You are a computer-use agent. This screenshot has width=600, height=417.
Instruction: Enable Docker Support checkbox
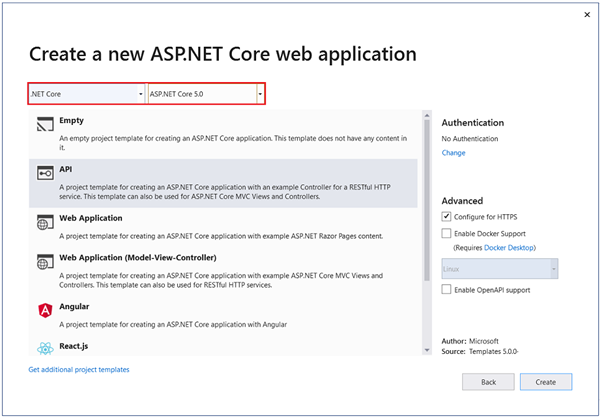tap(446, 232)
